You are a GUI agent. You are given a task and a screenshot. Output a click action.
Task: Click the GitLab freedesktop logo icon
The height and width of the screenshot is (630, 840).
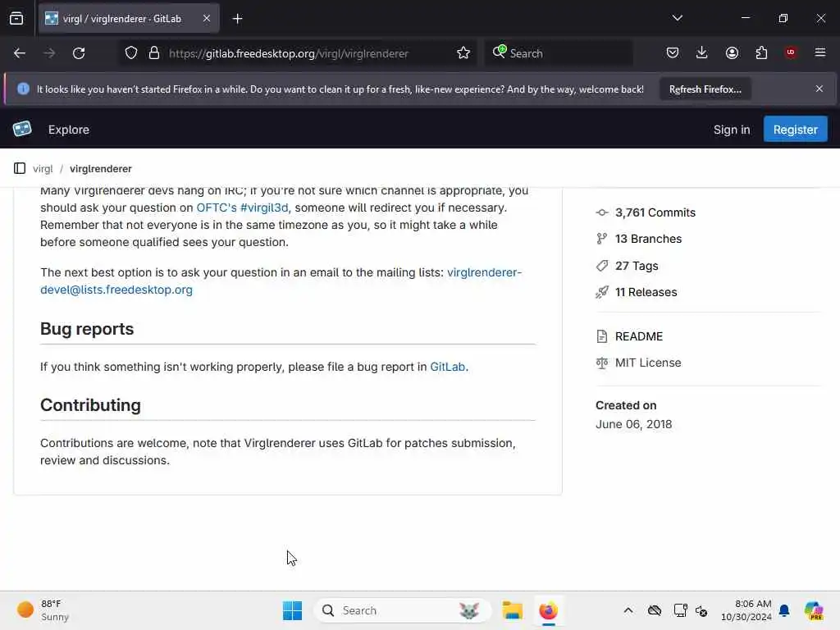22,129
